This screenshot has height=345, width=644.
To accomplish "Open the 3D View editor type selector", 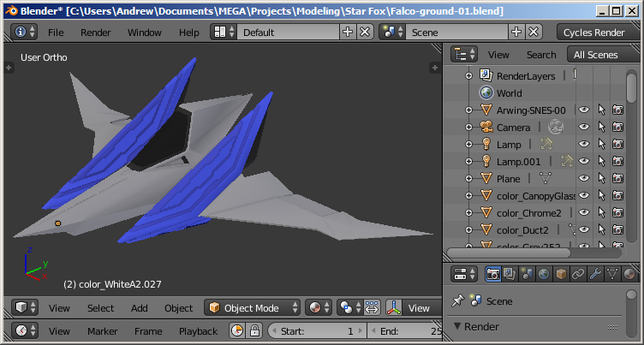I will [25, 307].
